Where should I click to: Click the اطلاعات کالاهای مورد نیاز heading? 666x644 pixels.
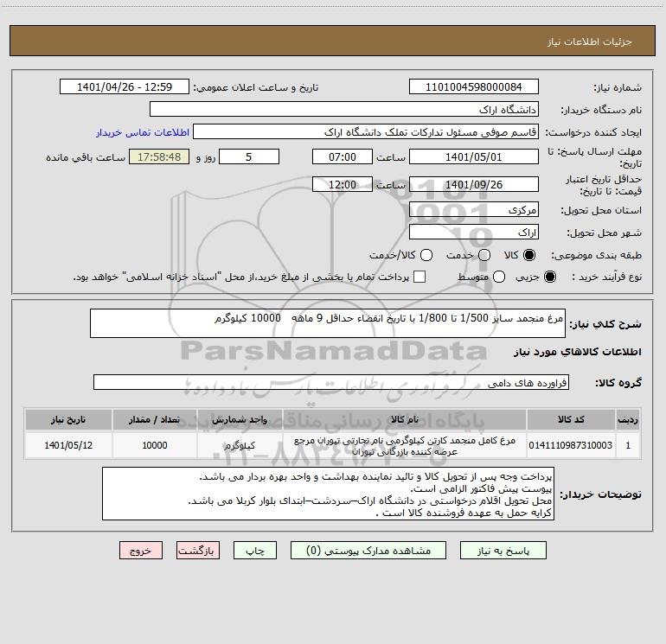[577, 352]
